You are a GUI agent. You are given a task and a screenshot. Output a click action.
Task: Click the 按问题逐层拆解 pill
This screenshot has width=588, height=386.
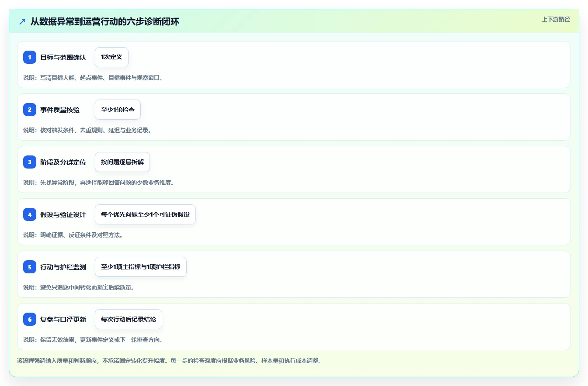[122, 162]
